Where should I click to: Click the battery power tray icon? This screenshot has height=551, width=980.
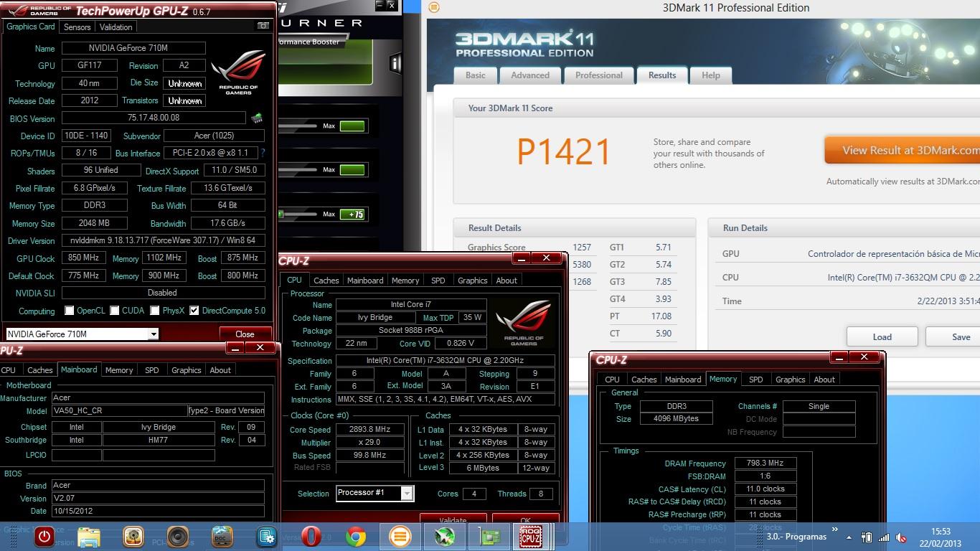pyautogui.click(x=867, y=537)
